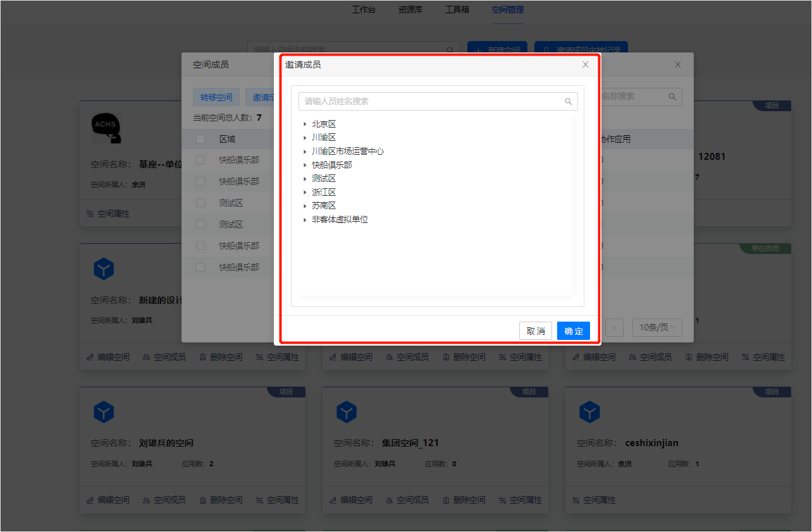Toggle the 区域 header select-all checkbox

[200, 139]
